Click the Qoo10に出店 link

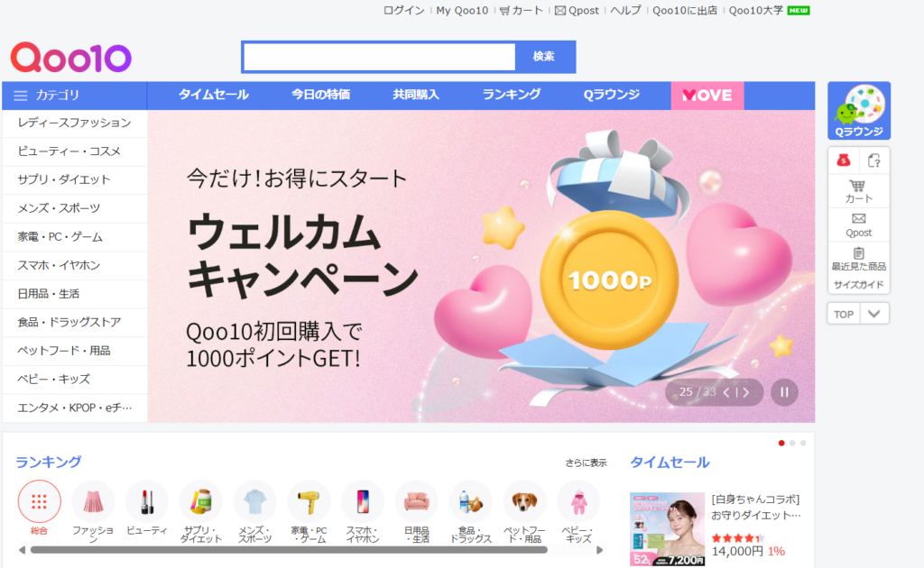click(x=685, y=11)
